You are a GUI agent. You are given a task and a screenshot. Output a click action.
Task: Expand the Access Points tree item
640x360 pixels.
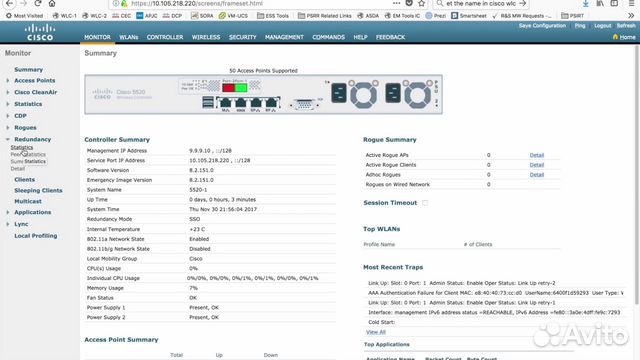(x=7, y=81)
